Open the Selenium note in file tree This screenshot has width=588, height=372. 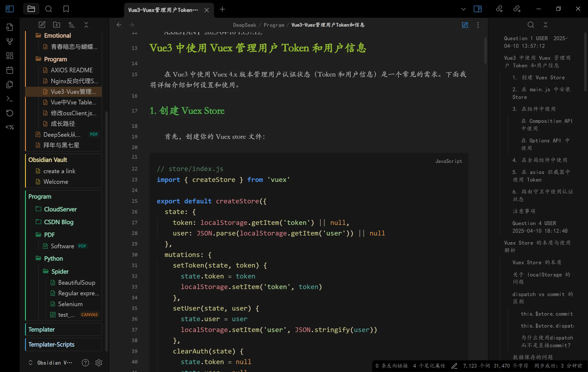pyautogui.click(x=70, y=304)
